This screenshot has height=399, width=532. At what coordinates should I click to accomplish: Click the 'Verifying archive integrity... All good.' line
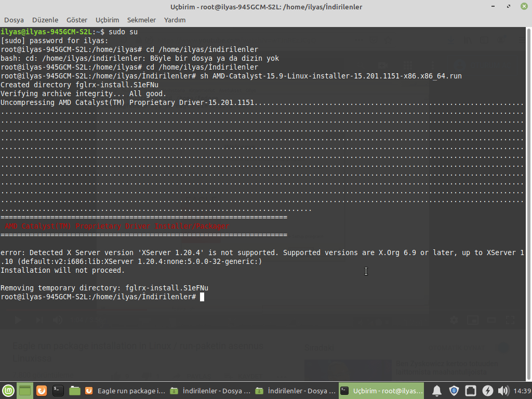[84, 94]
